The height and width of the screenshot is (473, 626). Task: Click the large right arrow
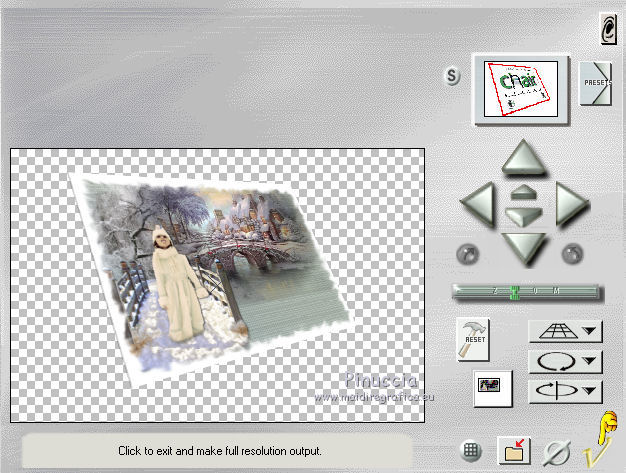pyautogui.click(x=572, y=204)
